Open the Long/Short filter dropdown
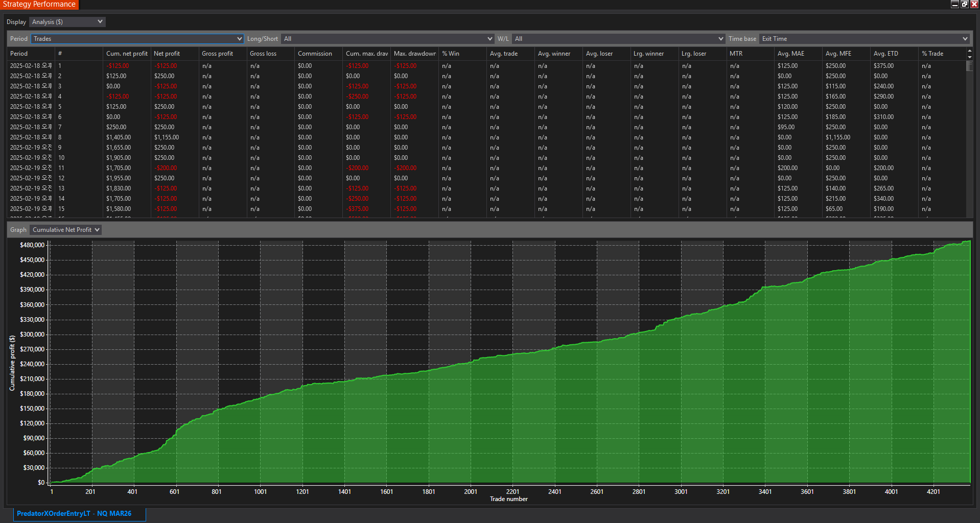 387,39
